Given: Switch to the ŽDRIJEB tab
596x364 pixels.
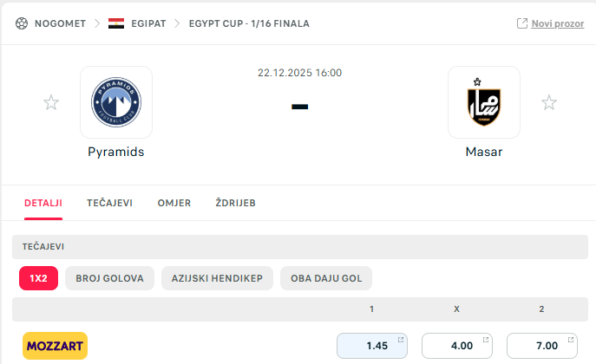Looking at the screenshot, I should [x=235, y=203].
